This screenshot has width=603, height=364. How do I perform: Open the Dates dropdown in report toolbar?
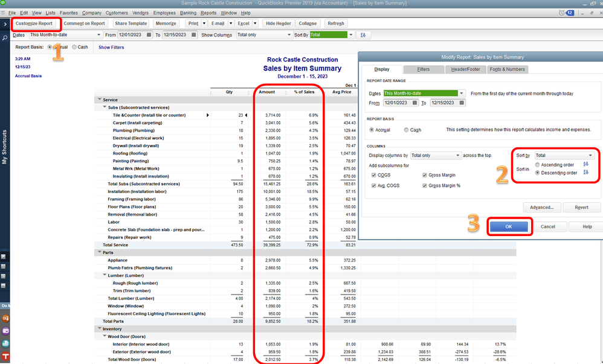(x=98, y=34)
